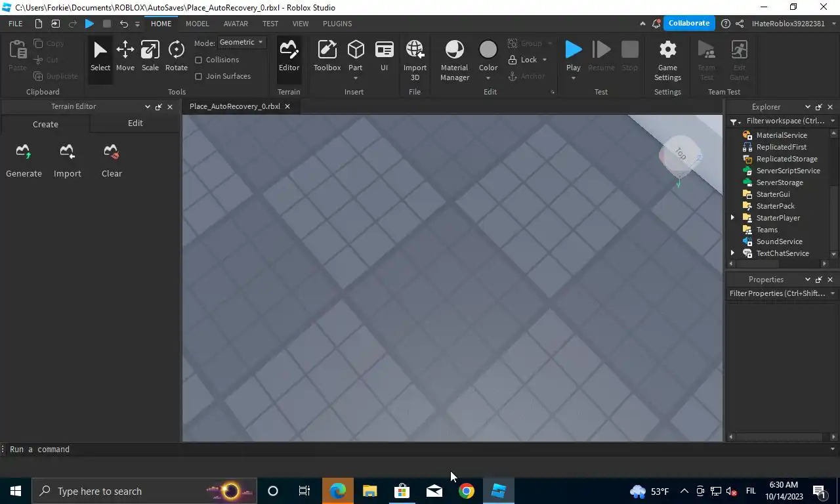Image resolution: width=840 pixels, height=504 pixels.
Task: Switch to the PLUGINS tab
Action: click(337, 24)
